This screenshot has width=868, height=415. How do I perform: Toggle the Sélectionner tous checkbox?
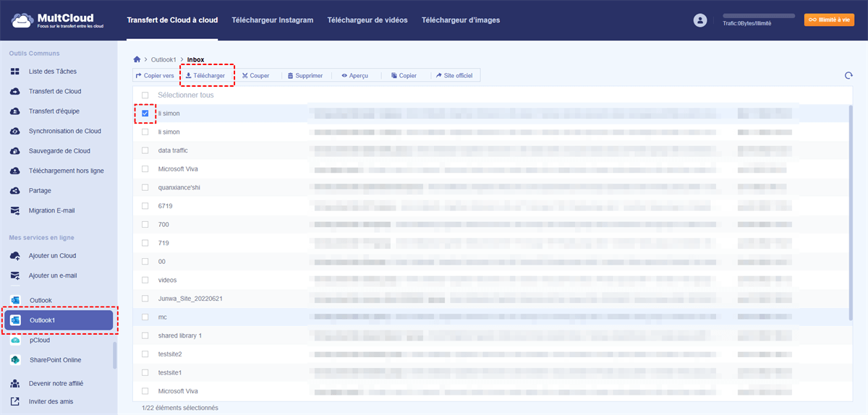145,95
